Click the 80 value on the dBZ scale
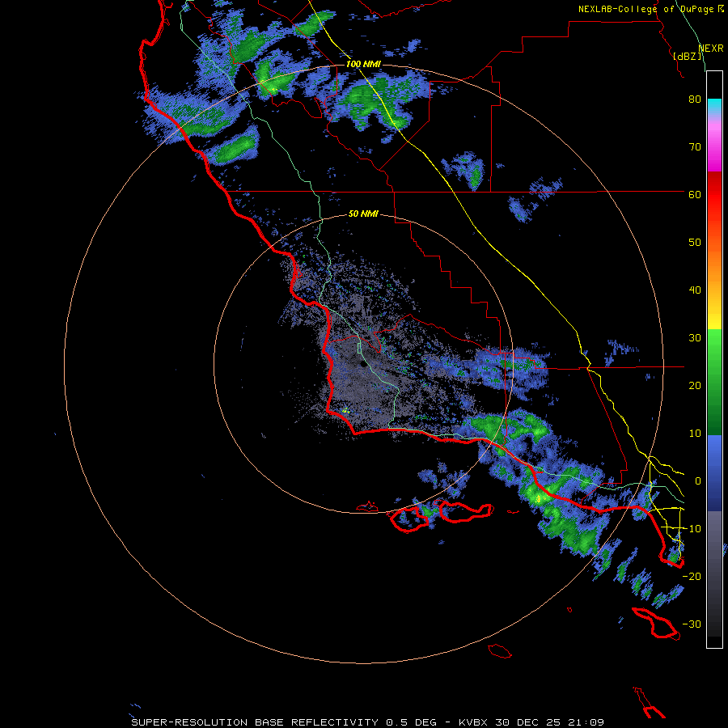 [x=695, y=99]
